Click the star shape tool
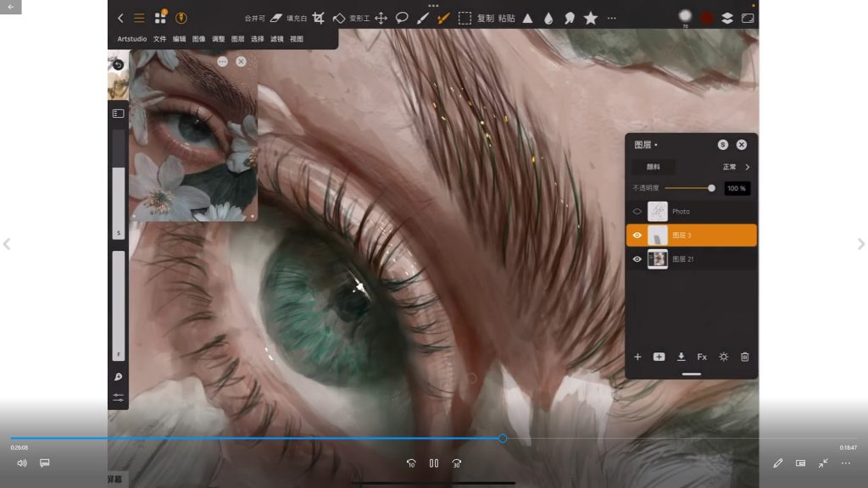 coord(591,18)
